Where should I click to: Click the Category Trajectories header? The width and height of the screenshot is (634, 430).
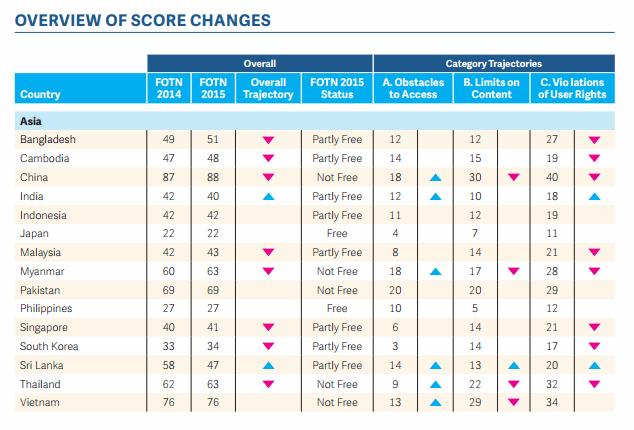click(x=501, y=62)
